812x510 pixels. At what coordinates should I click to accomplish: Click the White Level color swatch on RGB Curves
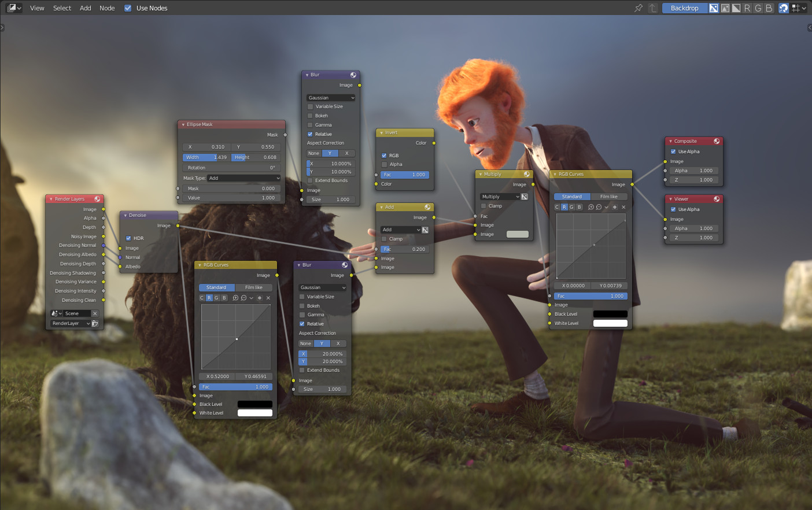[x=610, y=323]
